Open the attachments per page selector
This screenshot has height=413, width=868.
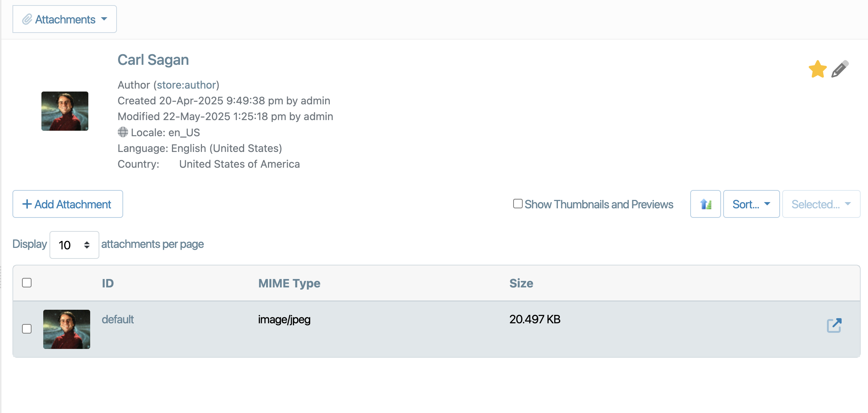[74, 245]
